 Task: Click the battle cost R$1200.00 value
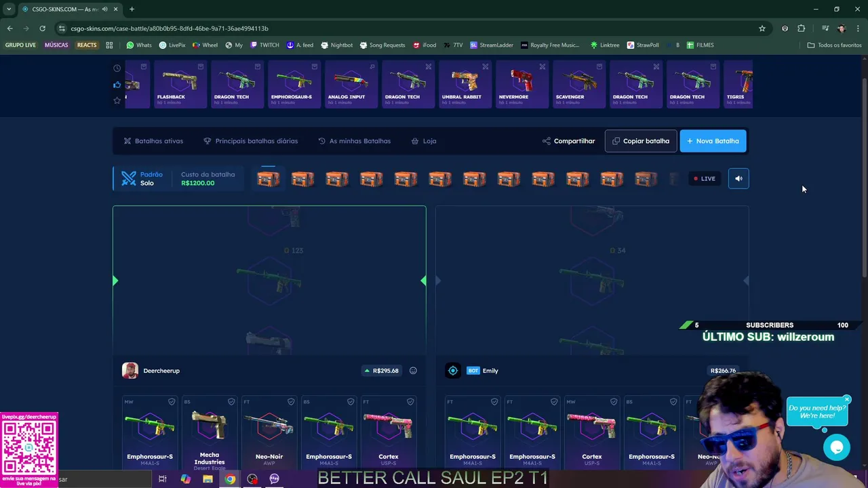click(x=198, y=183)
